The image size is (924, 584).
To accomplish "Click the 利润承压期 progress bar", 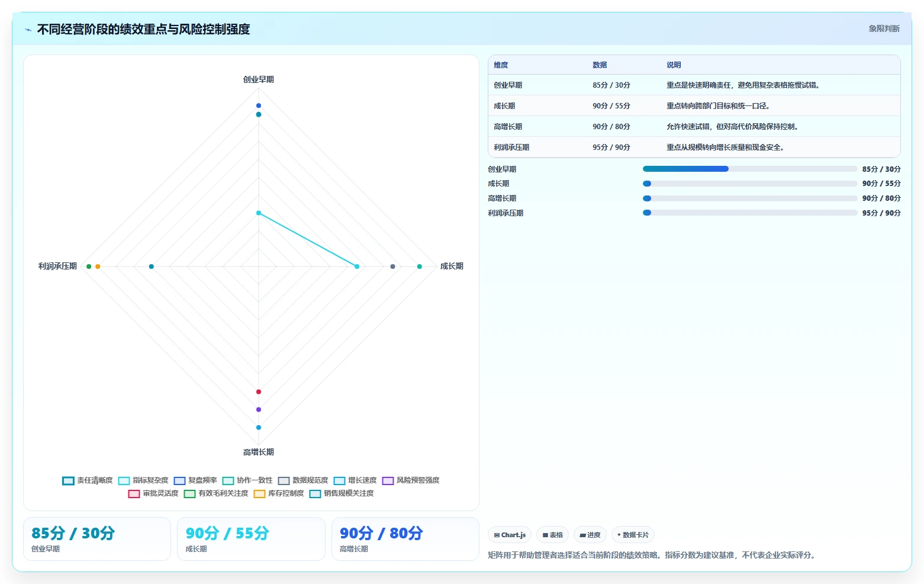I will pos(750,213).
